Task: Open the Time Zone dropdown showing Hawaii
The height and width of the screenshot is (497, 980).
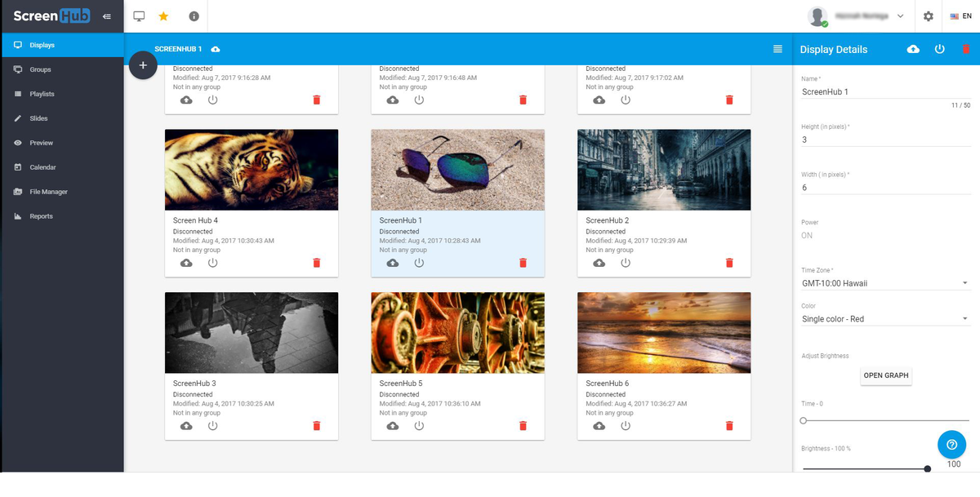Action: pos(885,283)
